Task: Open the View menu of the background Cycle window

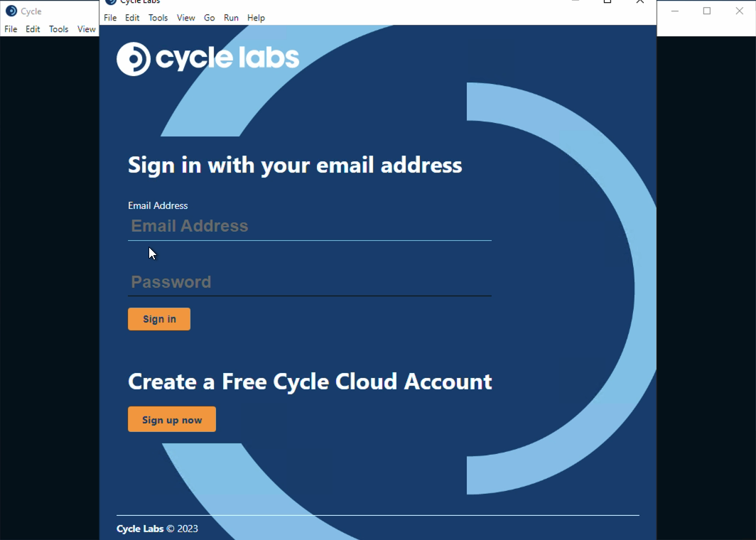Action: 86,28
